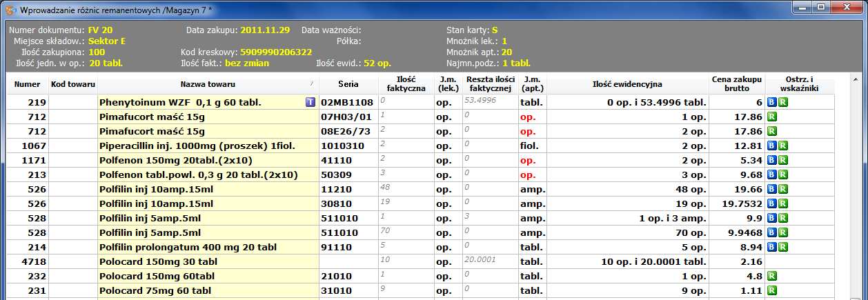Click green R indicator for Polfilin series 11210
Screen dimensions: 868x300
(783, 189)
